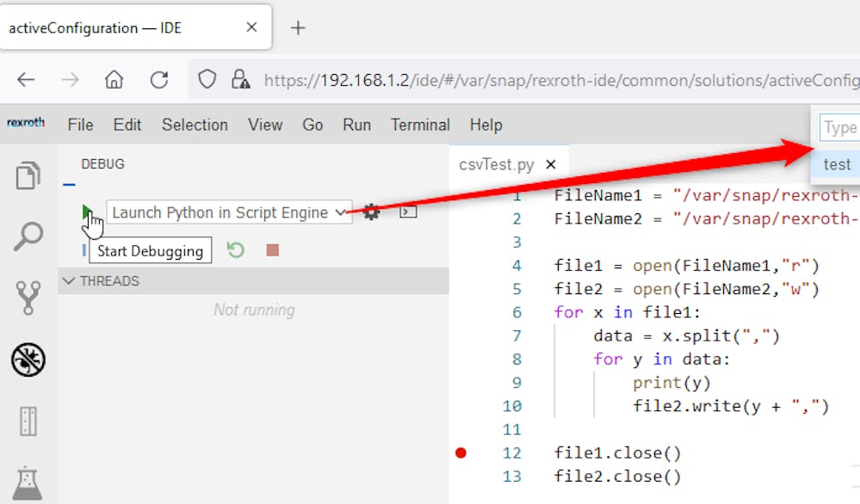Open the Debug Console icon
This screenshot has width=860, height=504.
tap(409, 212)
